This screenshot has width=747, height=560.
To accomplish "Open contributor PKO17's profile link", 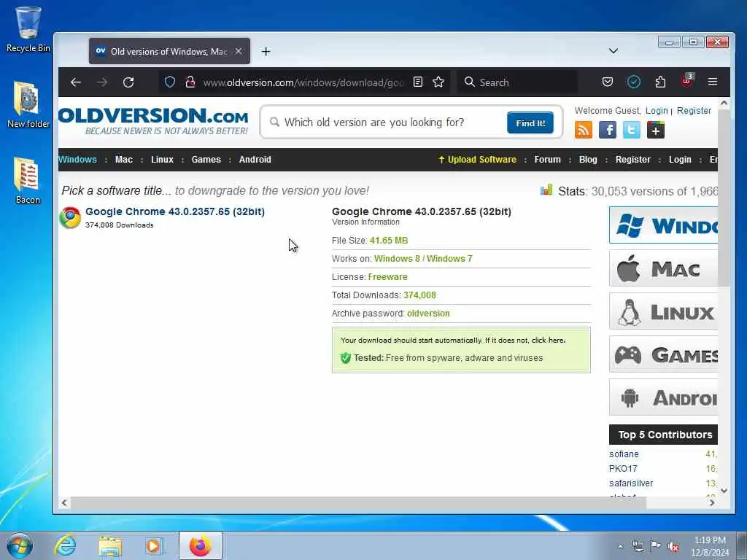I will click(x=623, y=469).
